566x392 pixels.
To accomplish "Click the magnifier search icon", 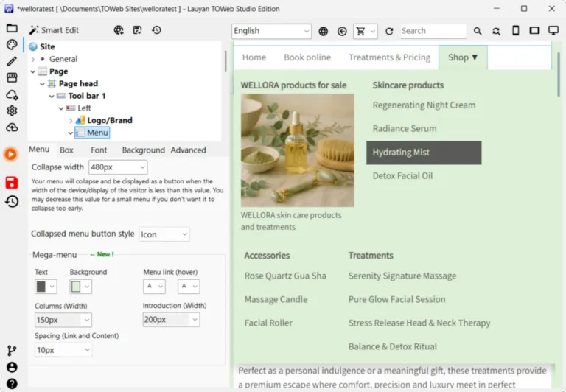I will (478, 32).
